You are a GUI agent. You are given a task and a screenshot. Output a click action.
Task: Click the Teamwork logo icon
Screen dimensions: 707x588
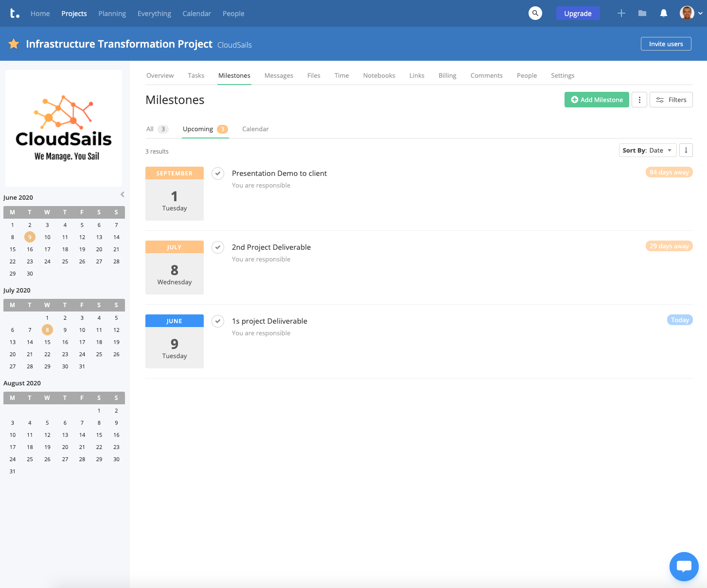click(x=15, y=13)
